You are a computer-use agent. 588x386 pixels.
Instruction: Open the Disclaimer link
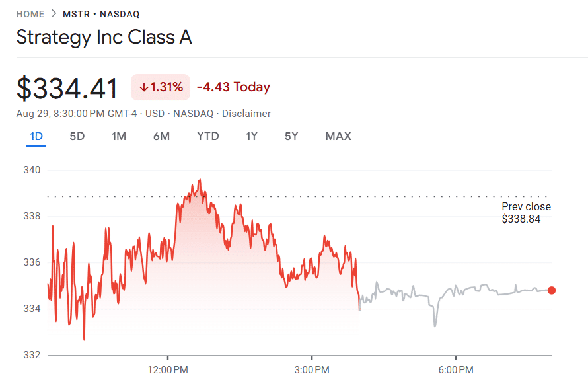click(x=246, y=113)
